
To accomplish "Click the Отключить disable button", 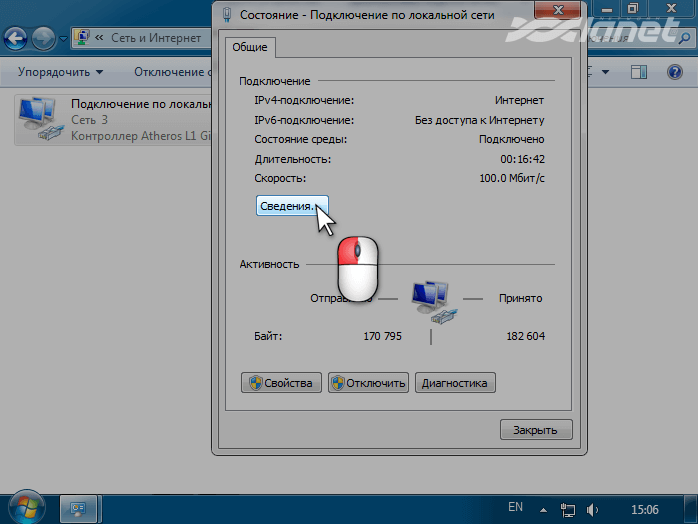I will pyautogui.click(x=368, y=383).
